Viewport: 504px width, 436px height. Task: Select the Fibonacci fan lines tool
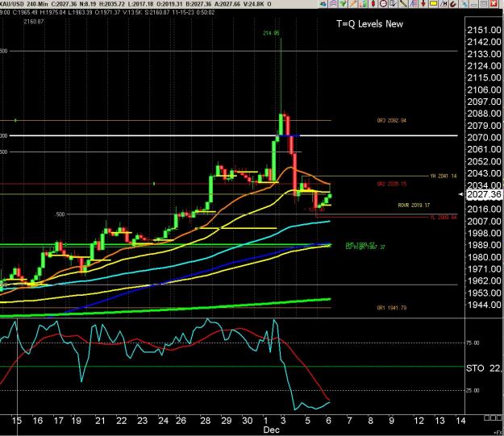click(x=414, y=4)
